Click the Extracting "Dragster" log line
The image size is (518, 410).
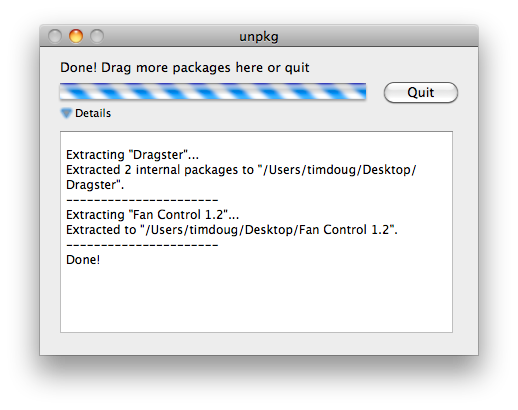click(132, 155)
